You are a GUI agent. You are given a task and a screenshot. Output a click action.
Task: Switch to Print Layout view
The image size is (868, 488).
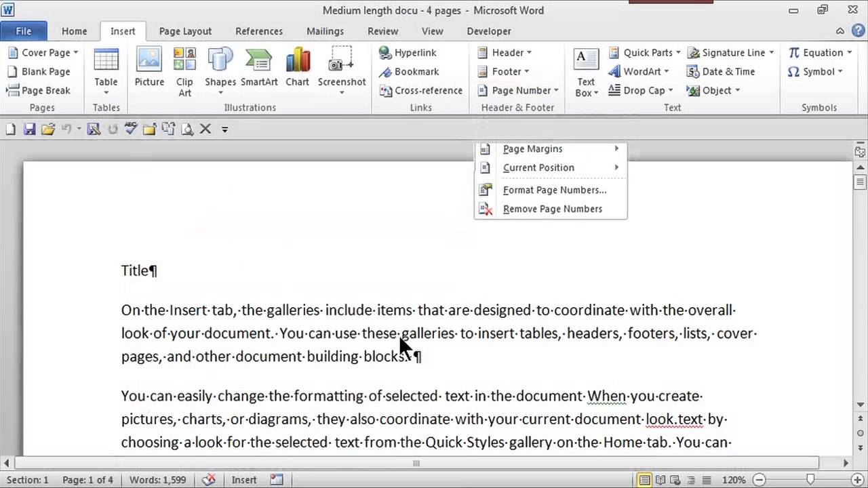(644, 480)
